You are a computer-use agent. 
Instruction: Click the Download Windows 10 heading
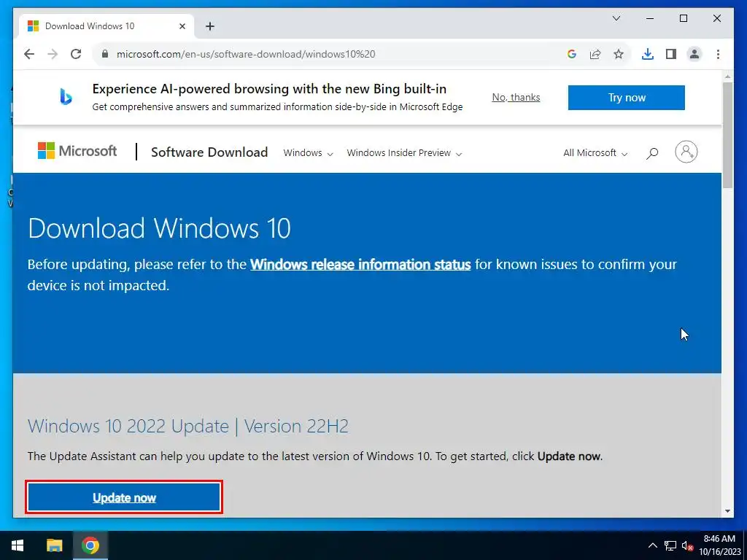pos(159,228)
